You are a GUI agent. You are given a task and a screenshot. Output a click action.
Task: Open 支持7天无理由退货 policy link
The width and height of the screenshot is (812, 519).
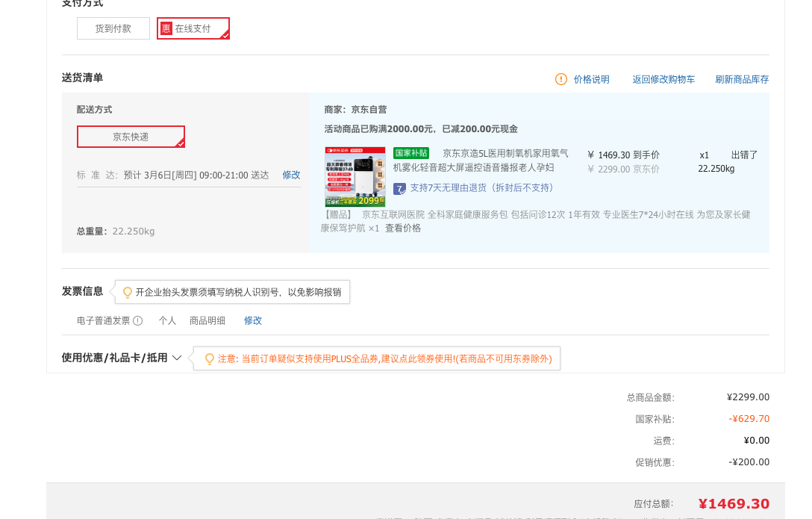point(481,188)
